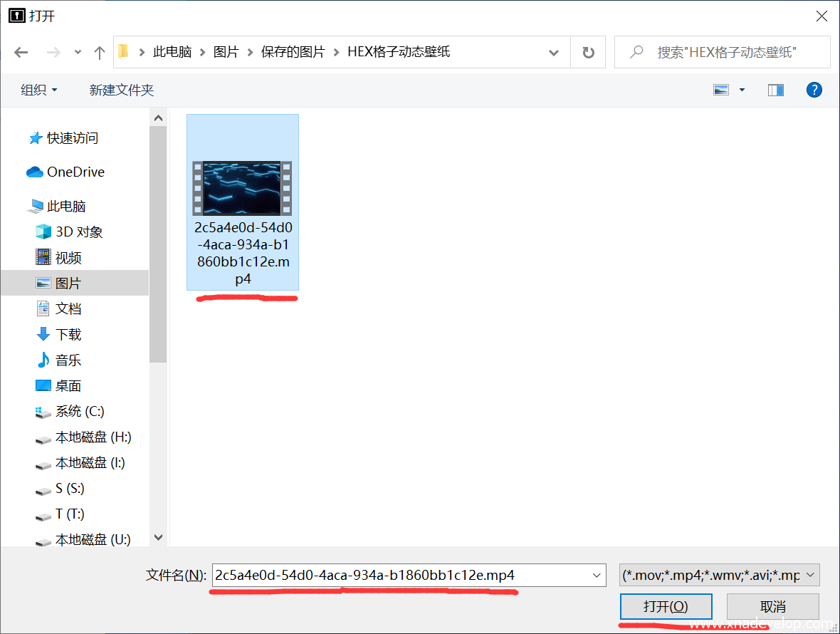Screen dimensions: 840x634
Task: Click the Back navigation arrow
Action: pos(21,52)
